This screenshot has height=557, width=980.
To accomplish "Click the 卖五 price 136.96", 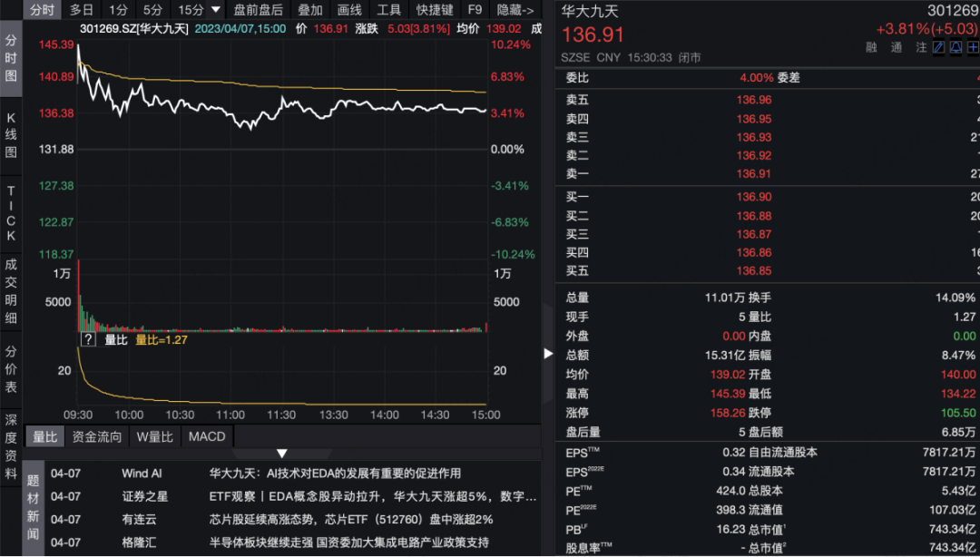I will pyautogui.click(x=754, y=100).
